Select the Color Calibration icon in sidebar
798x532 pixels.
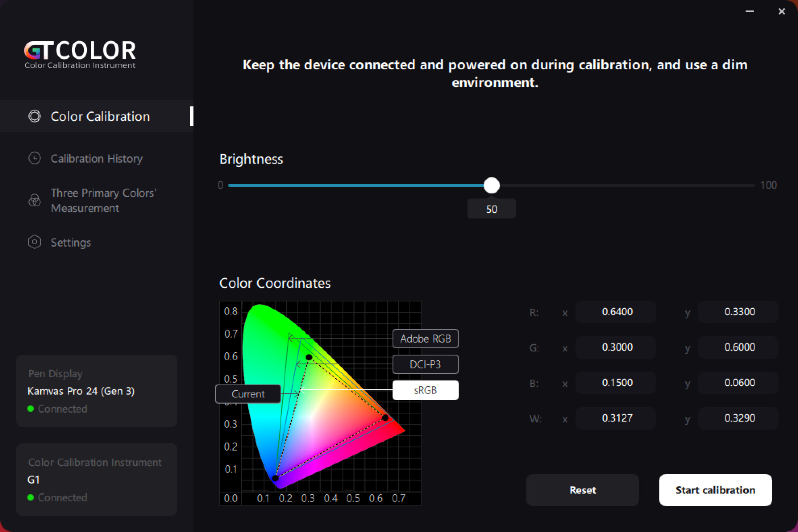(x=35, y=116)
